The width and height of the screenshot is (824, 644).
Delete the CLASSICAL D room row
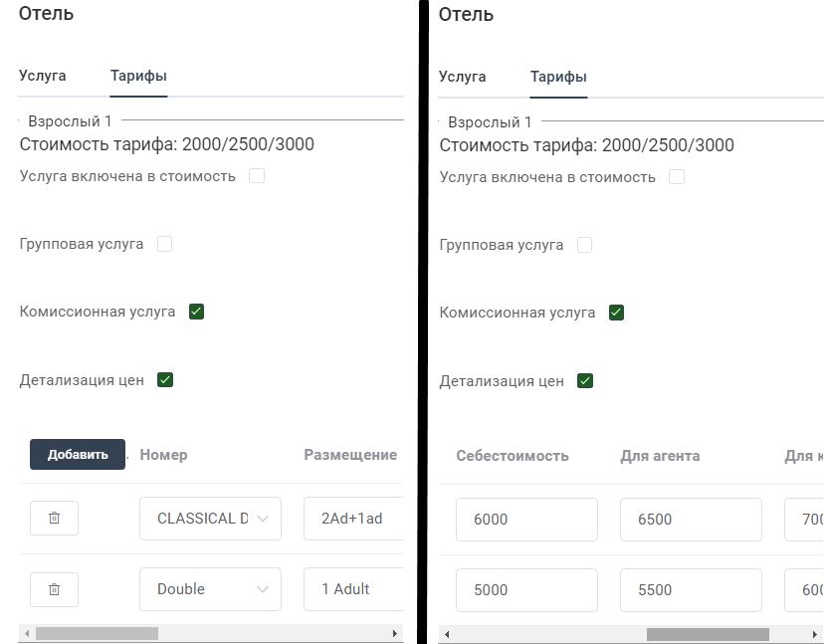click(x=54, y=518)
